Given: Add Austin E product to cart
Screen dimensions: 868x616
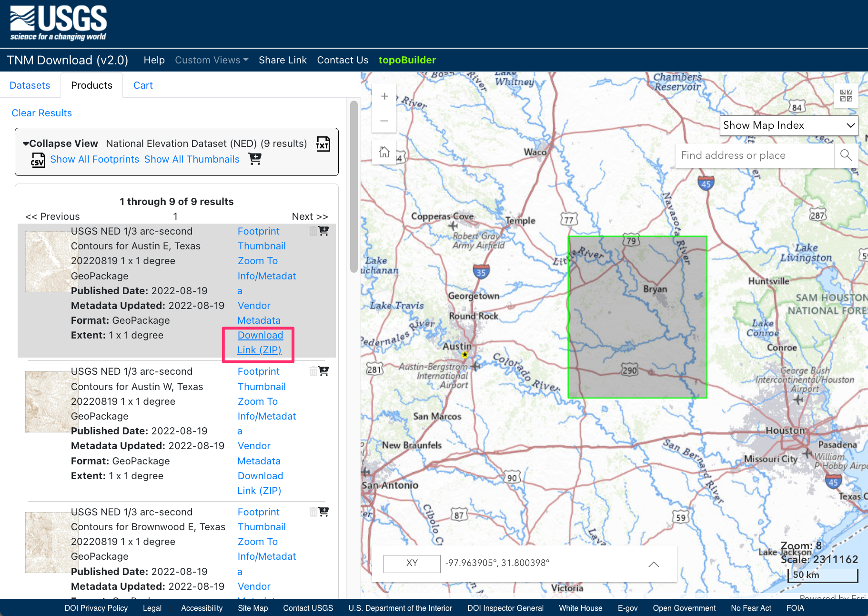Looking at the screenshot, I should tap(324, 231).
